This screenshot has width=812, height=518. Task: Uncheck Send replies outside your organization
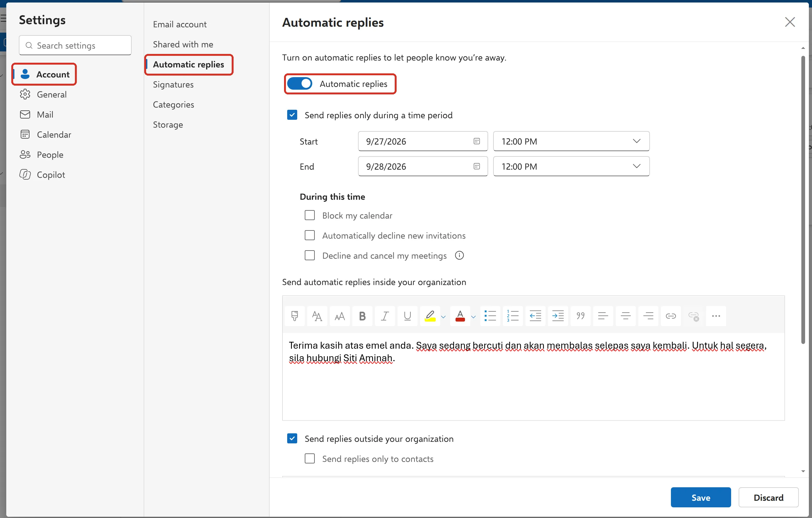(292, 438)
